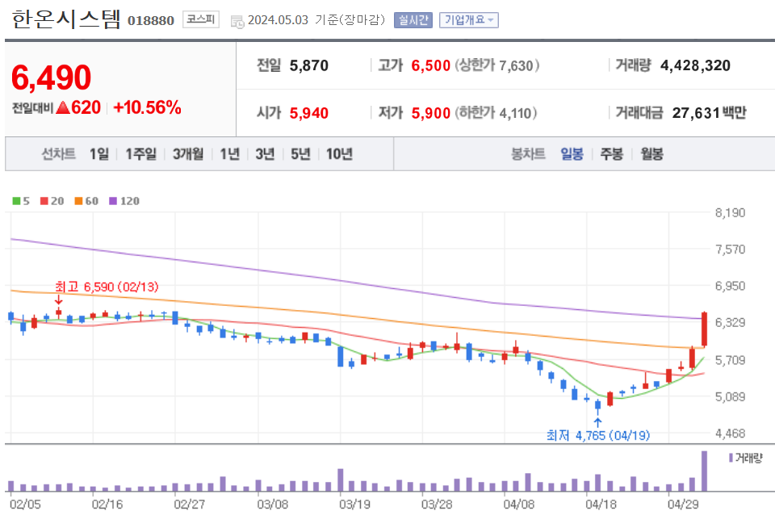Click the 실시간 real-time button

[x=413, y=20]
